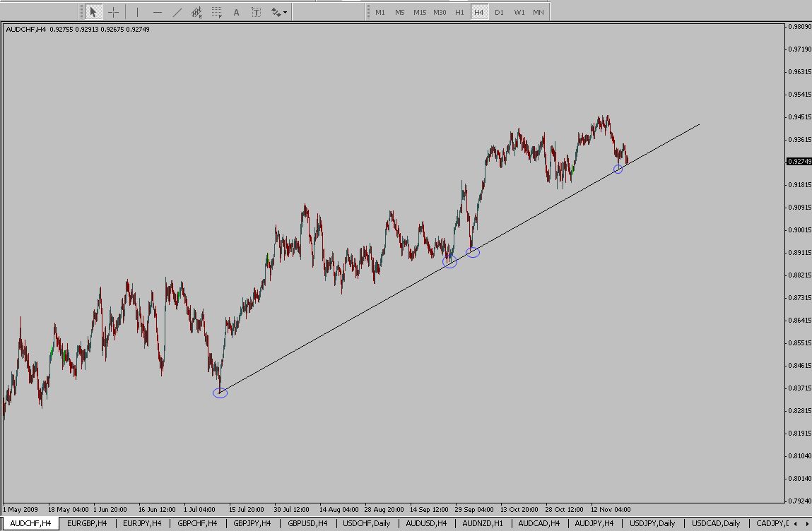Select the text label tool
The width and height of the screenshot is (812, 531).
click(256, 12)
